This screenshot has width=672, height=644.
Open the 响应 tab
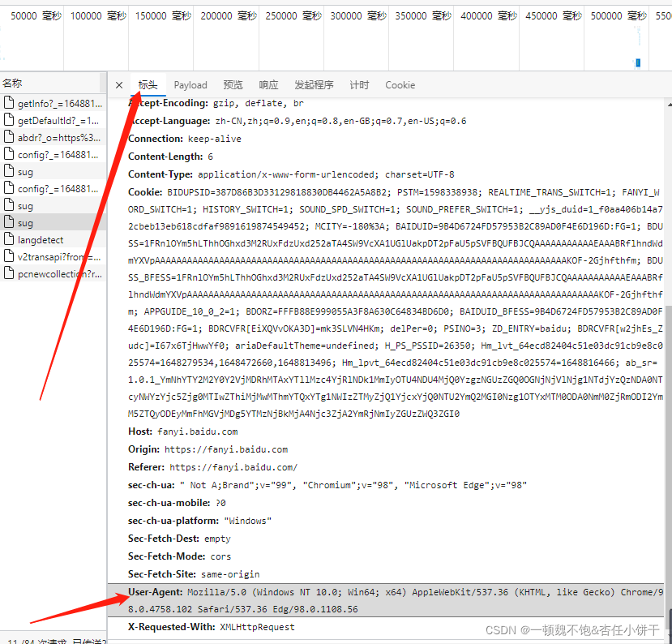pyautogui.click(x=268, y=85)
